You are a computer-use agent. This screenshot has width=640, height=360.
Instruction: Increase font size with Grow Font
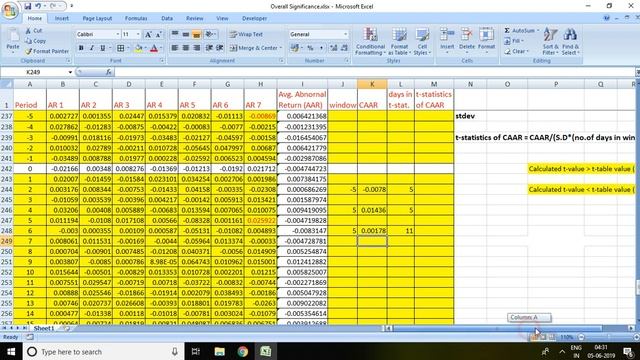(149, 34)
